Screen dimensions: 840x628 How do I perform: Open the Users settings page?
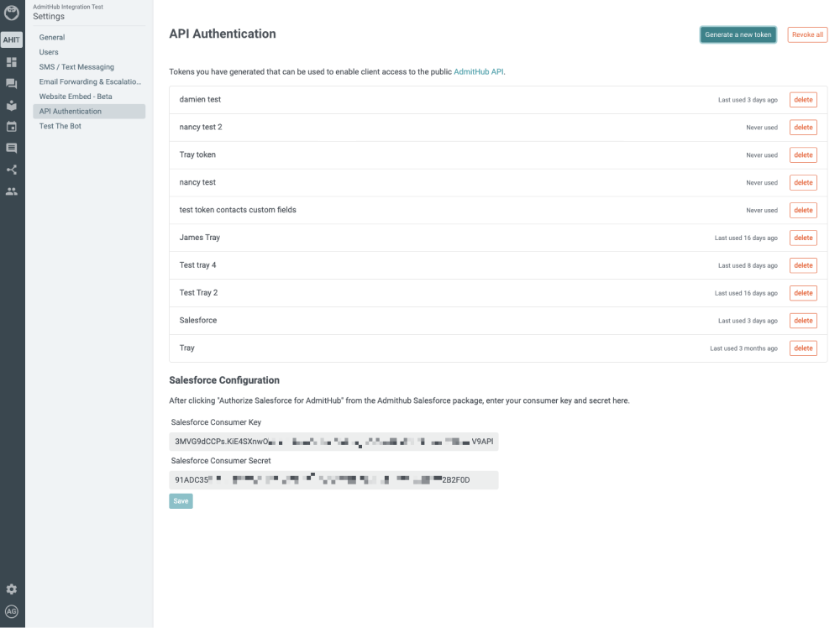[48, 51]
